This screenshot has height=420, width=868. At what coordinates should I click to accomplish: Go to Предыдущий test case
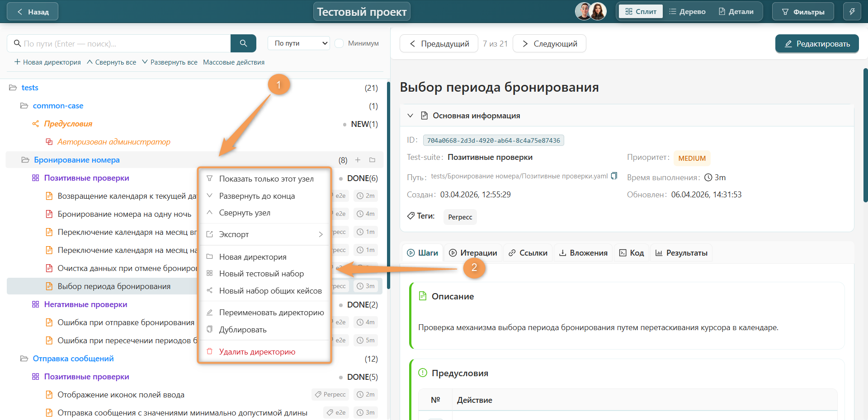pyautogui.click(x=439, y=43)
